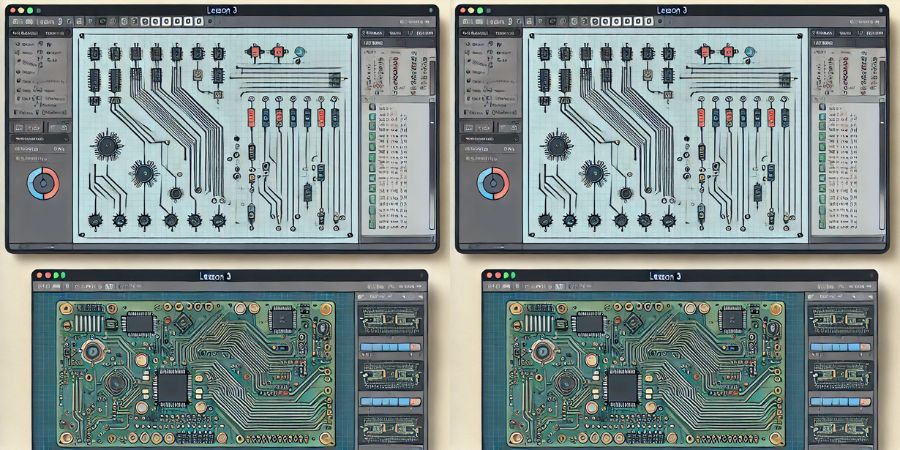The height and width of the screenshot is (450, 900).
Task: Select diamond-shaped chip on bottom-right PCB
Action: pos(633,324)
